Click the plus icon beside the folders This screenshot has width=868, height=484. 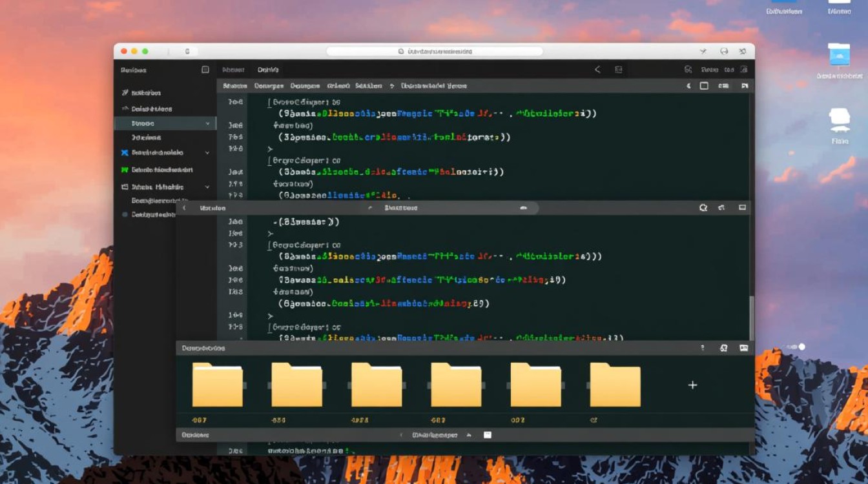(x=692, y=385)
